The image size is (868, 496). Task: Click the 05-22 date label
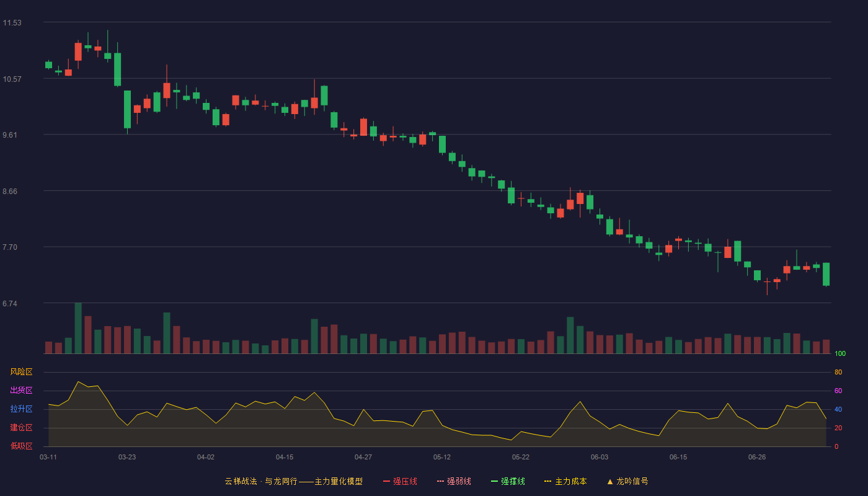click(521, 457)
